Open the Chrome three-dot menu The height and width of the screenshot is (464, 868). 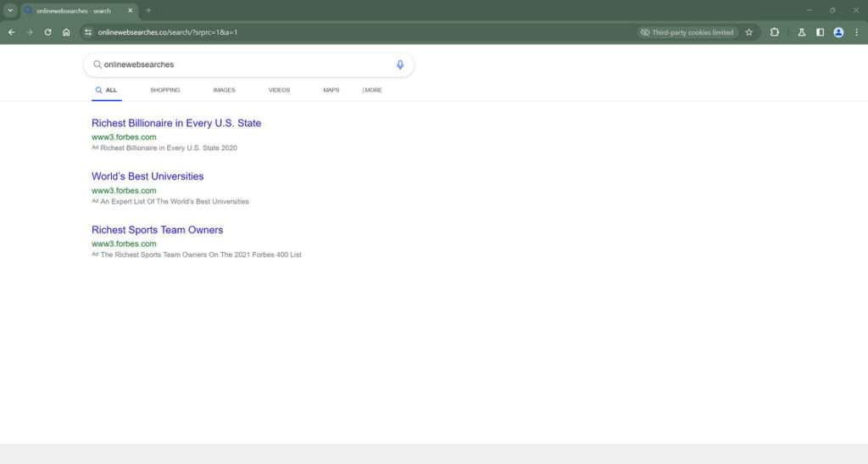[x=856, y=33]
